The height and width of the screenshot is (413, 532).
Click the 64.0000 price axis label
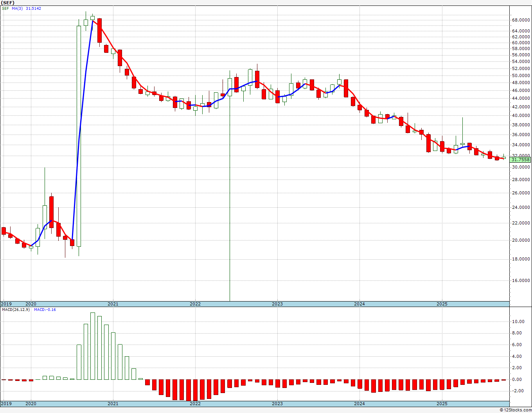tap(521, 31)
